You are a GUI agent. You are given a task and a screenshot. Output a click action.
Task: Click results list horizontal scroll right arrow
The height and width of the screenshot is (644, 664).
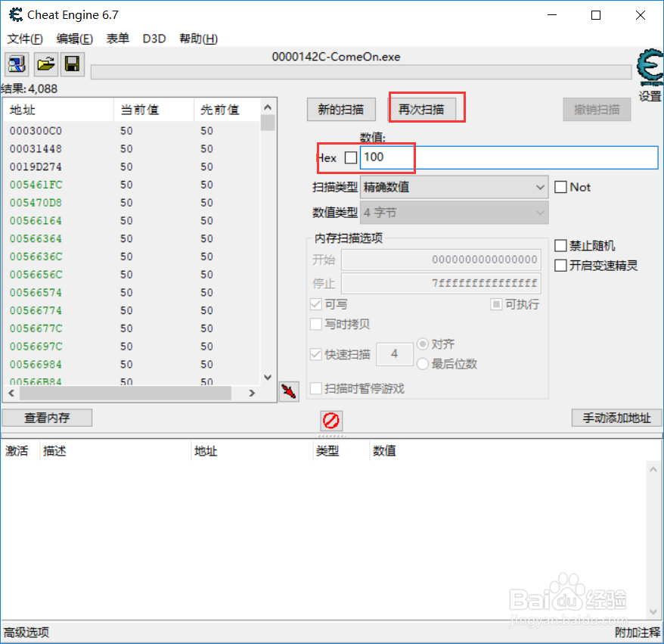252,394
